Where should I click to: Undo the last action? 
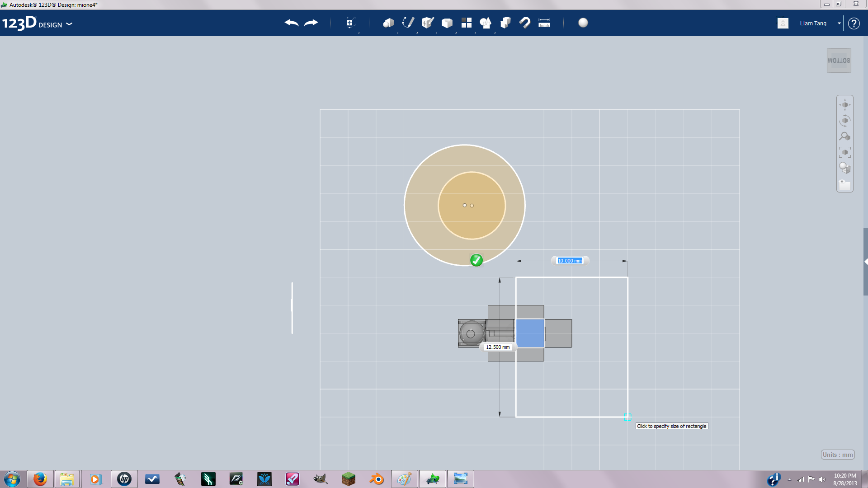coord(292,23)
